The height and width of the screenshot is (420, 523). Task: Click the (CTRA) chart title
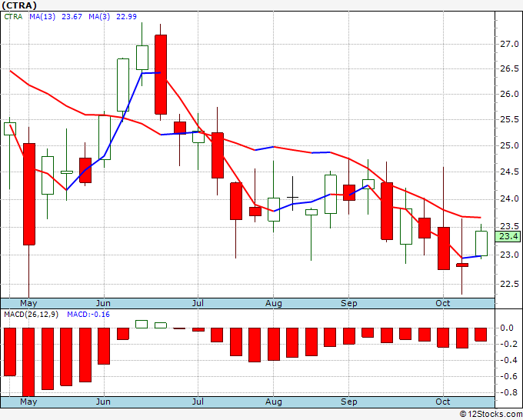(x=19, y=5)
